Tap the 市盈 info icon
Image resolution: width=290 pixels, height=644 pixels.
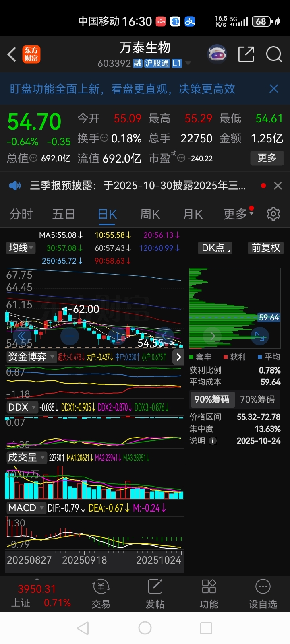click(x=181, y=158)
